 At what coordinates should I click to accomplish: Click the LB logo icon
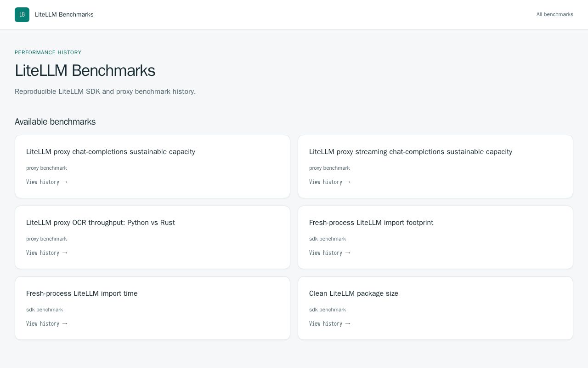point(22,15)
